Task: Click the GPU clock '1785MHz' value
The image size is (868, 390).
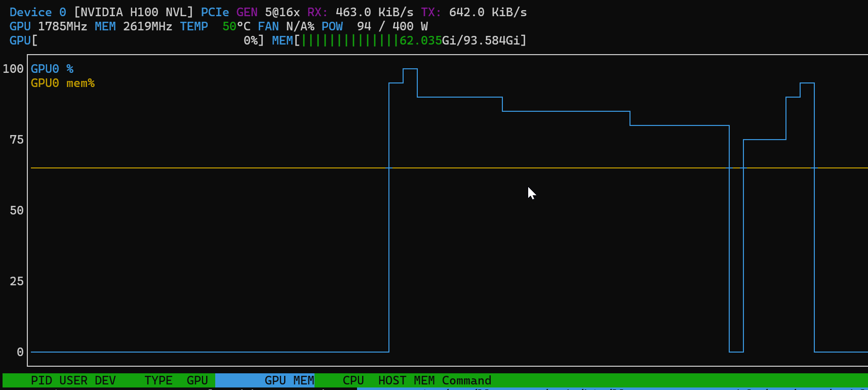Action: (x=63, y=26)
